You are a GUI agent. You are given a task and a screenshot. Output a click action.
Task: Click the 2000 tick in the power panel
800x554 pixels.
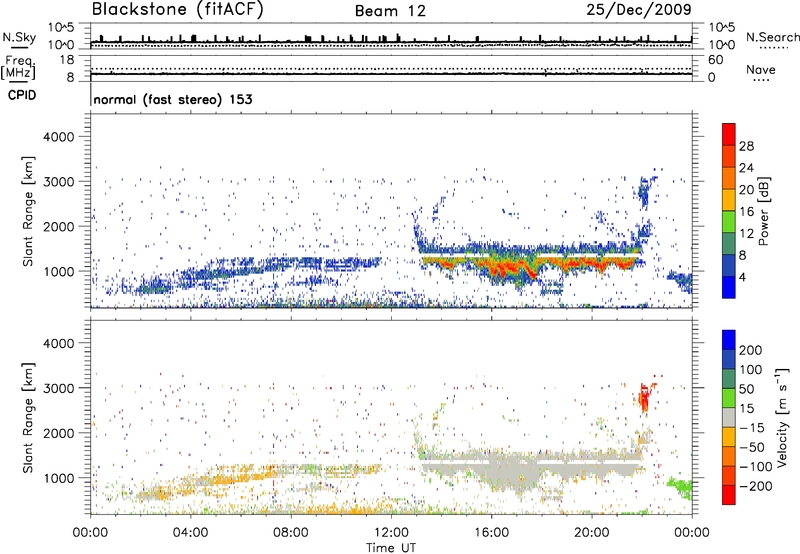[x=58, y=227]
